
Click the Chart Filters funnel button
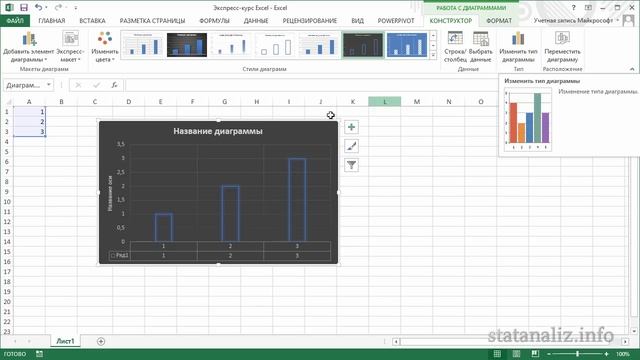[351, 165]
